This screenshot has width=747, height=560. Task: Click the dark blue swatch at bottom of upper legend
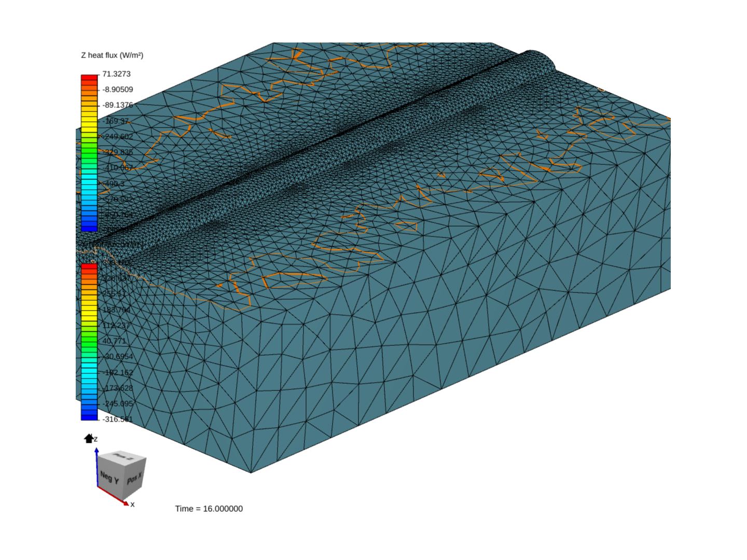coord(89,228)
